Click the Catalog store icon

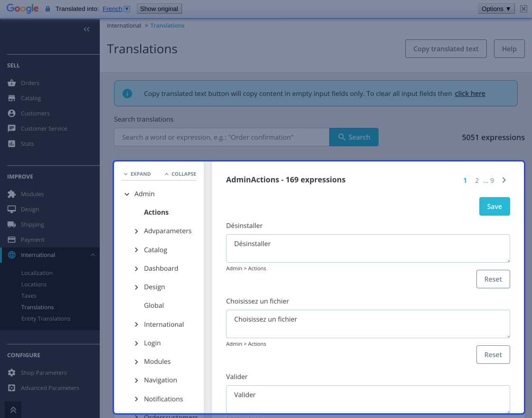coord(11,98)
